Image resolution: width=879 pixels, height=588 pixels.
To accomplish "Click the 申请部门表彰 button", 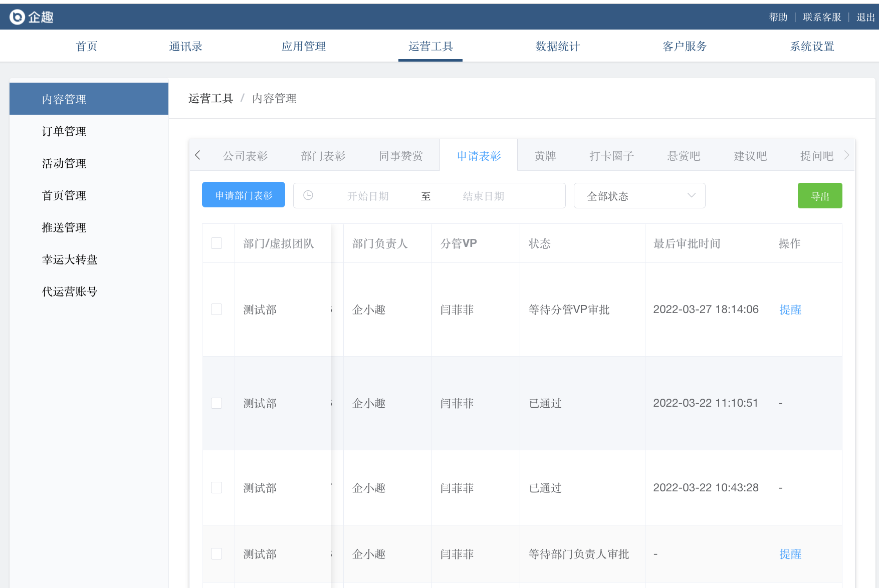I will 244,195.
